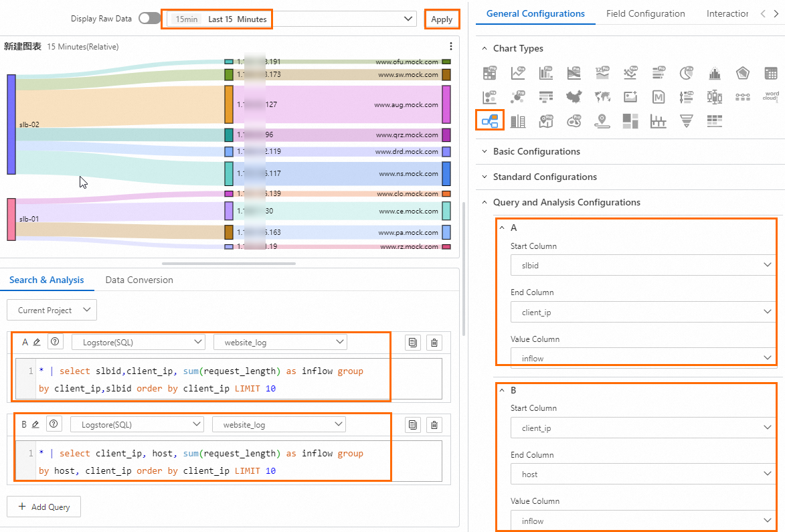The width and height of the screenshot is (785, 532).
Task: Open section A's Start Column dropdown showing slbid
Action: [643, 265]
